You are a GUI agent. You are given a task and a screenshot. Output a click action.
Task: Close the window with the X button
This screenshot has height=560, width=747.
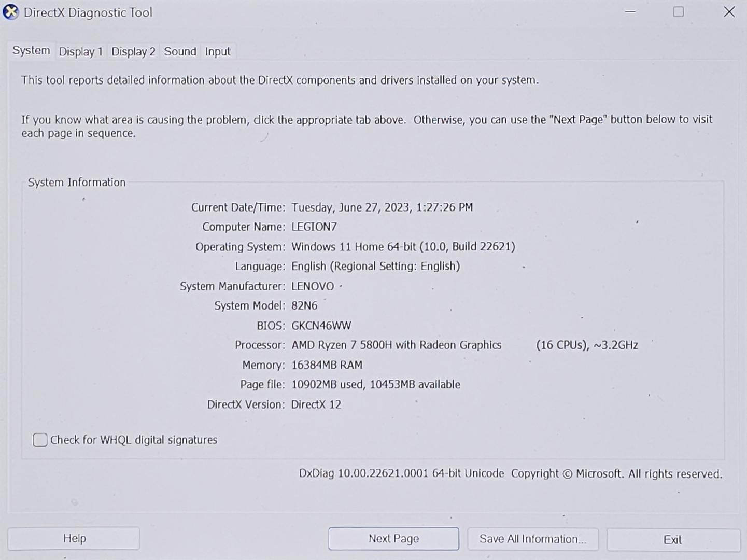pos(729,11)
